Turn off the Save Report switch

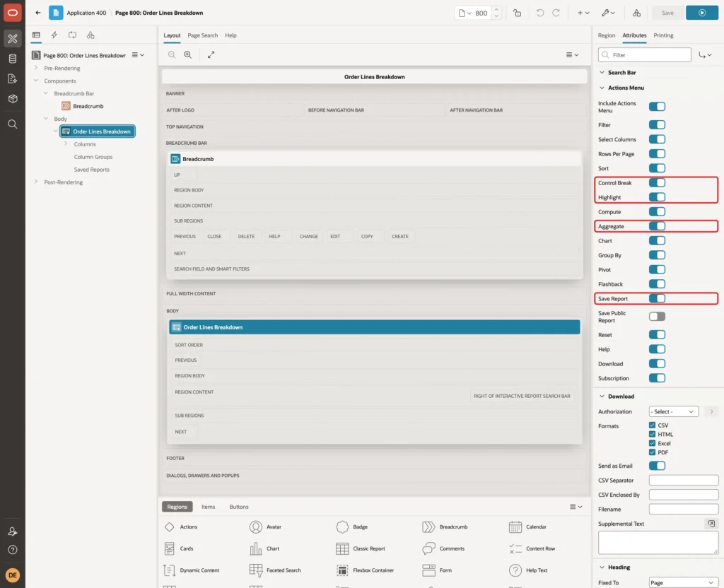point(657,299)
